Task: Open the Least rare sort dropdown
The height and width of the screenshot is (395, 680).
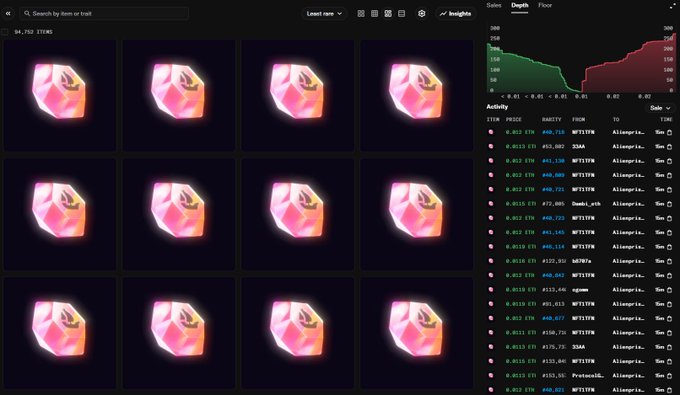Action: (x=324, y=14)
